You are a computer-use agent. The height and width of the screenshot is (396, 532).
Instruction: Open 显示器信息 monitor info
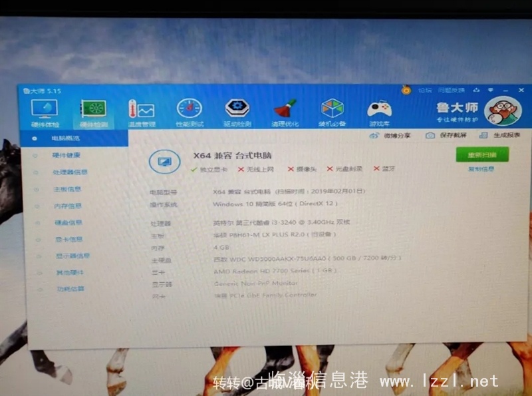(x=72, y=256)
